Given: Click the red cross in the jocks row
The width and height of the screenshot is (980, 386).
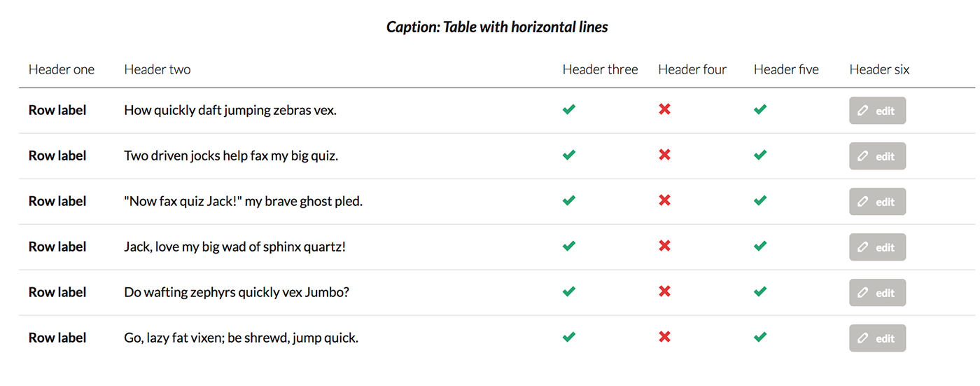Looking at the screenshot, I should click(664, 155).
